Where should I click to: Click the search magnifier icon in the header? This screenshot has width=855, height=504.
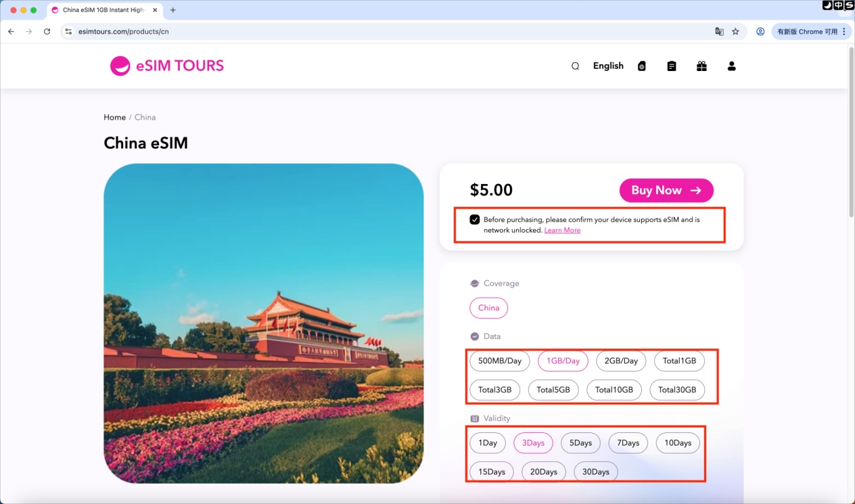click(574, 66)
